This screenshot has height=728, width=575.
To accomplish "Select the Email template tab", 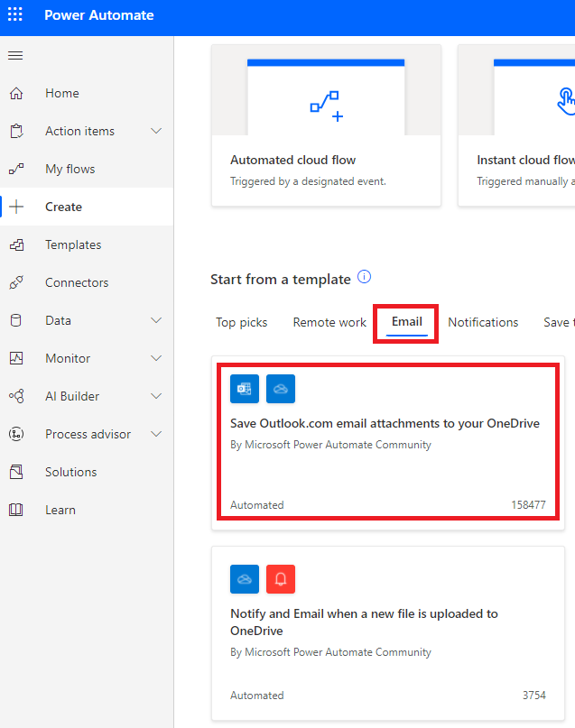I will pyautogui.click(x=407, y=322).
